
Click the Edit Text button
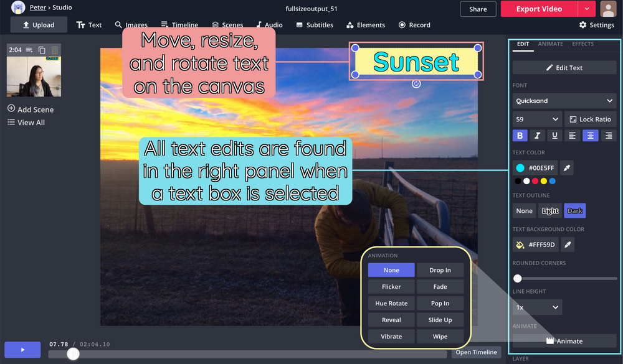(x=564, y=67)
